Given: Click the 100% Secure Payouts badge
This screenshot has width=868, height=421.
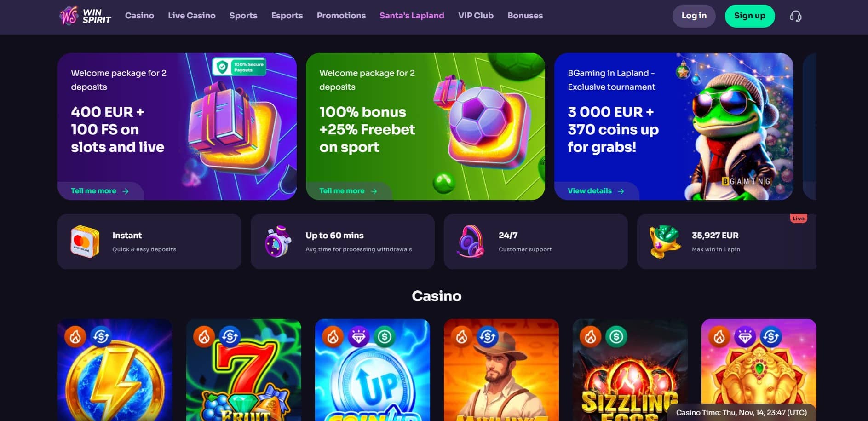Looking at the screenshot, I should point(239,67).
